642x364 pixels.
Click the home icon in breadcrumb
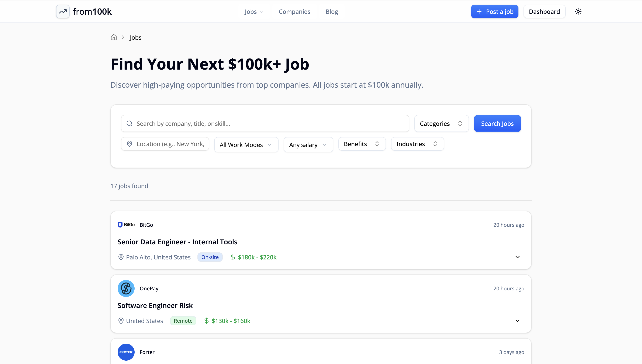(x=114, y=38)
